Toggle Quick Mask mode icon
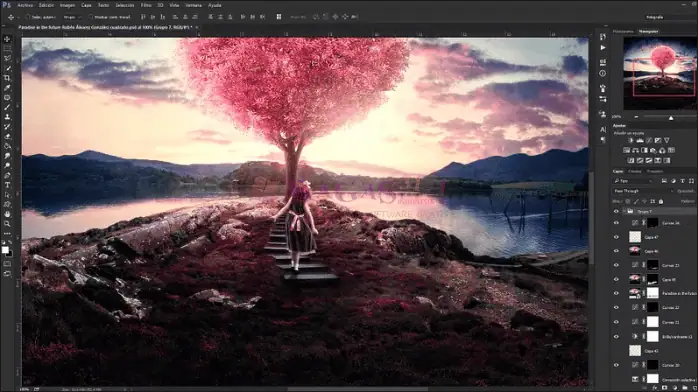 (x=7, y=264)
